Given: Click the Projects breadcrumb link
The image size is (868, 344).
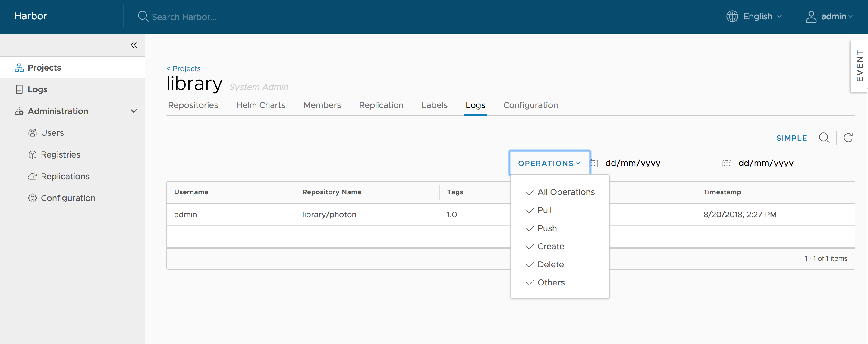Looking at the screenshot, I should pyautogui.click(x=184, y=68).
